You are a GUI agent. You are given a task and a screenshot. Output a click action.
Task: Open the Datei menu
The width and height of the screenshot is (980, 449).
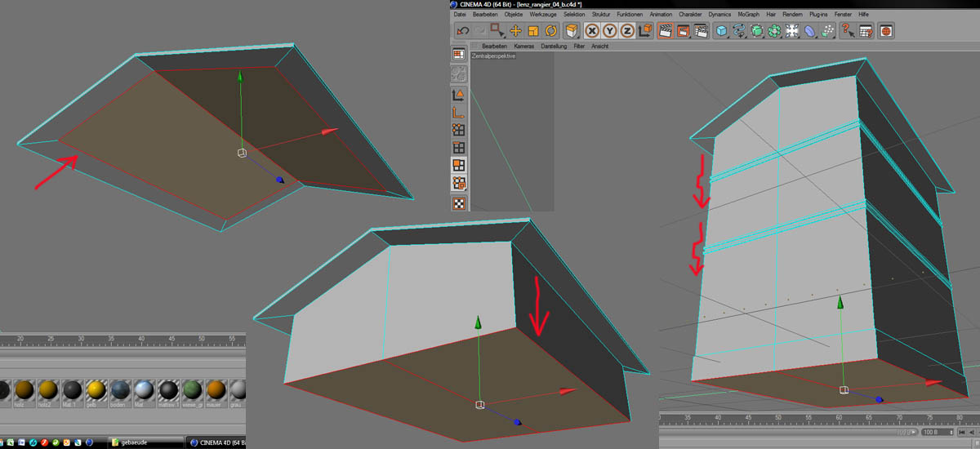coord(460,15)
